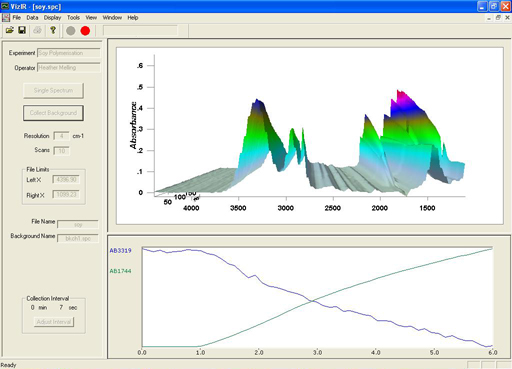512x369 pixels.
Task: Click the grayed-out print toolbar icon
Action: [x=37, y=30]
